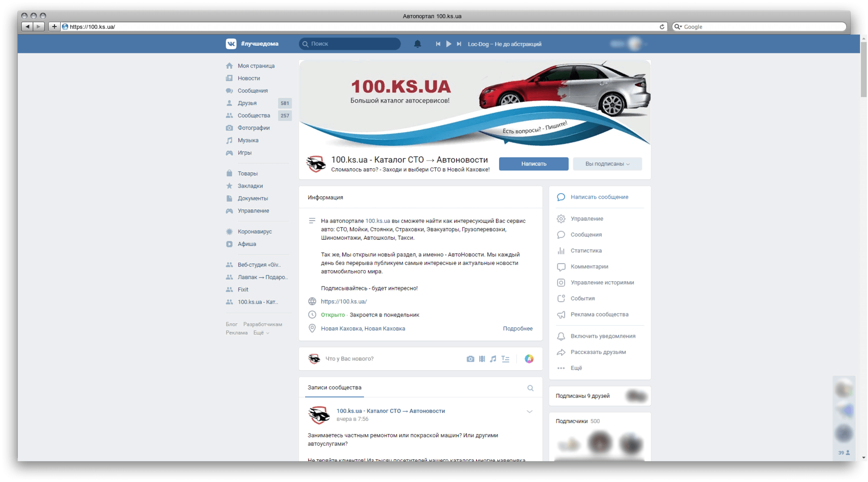Open Статистика bar chart item
Screen dimensions: 868x482
[586, 250]
